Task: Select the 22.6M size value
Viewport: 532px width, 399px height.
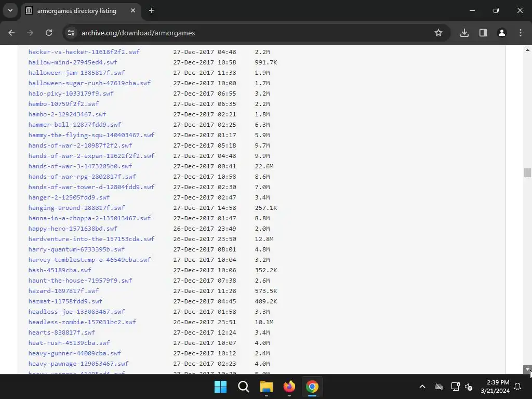Action: pos(264,166)
